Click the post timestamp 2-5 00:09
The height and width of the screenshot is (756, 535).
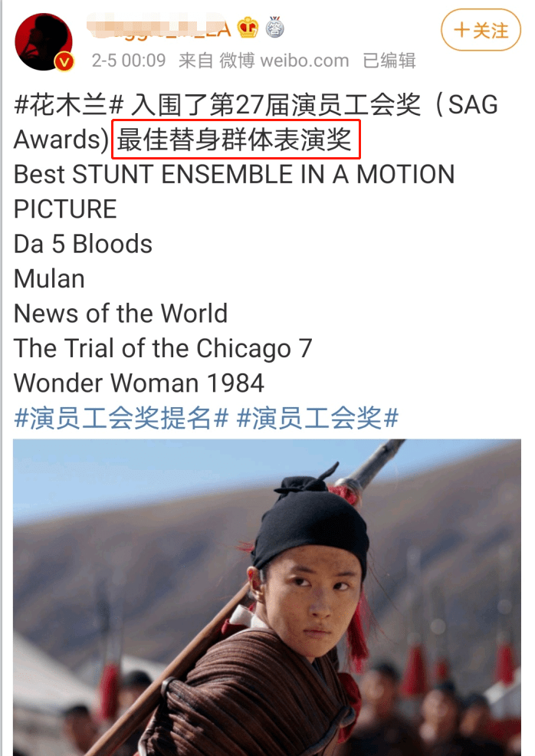click(129, 61)
